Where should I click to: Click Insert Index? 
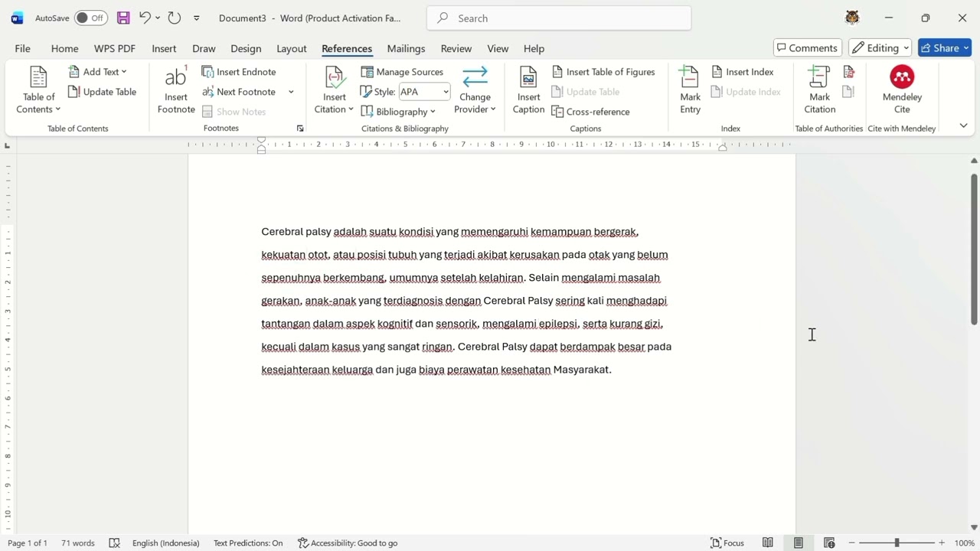742,71
